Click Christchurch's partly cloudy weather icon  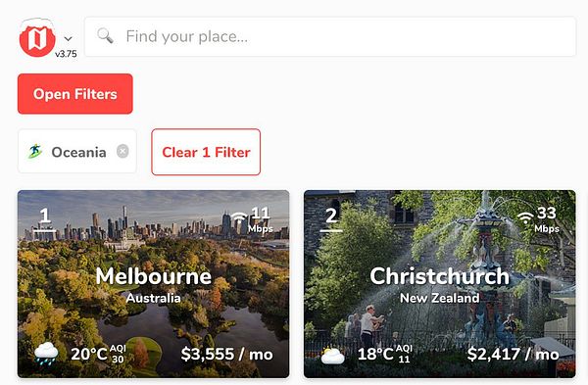[332, 356]
